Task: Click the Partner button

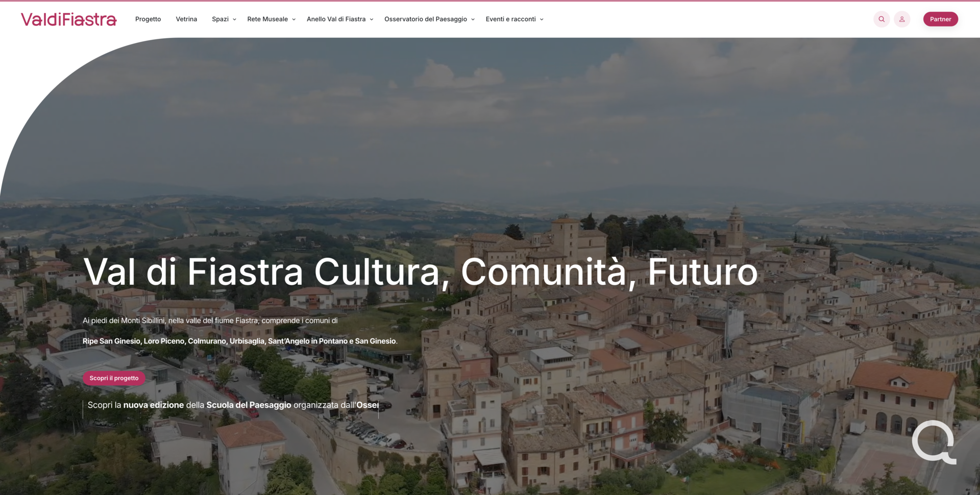Action: 940,19
